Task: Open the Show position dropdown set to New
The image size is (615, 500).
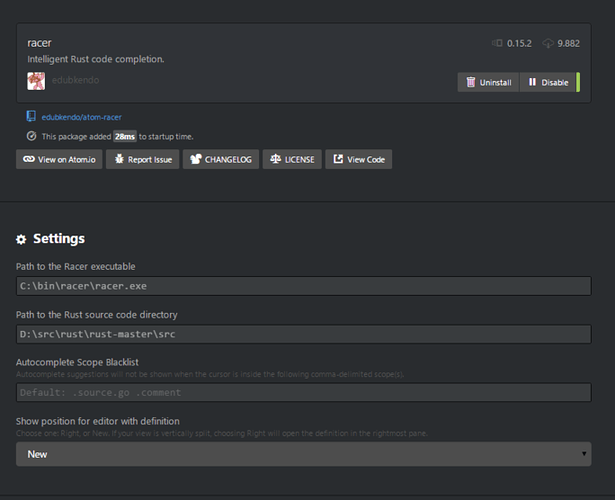Action: [304, 454]
